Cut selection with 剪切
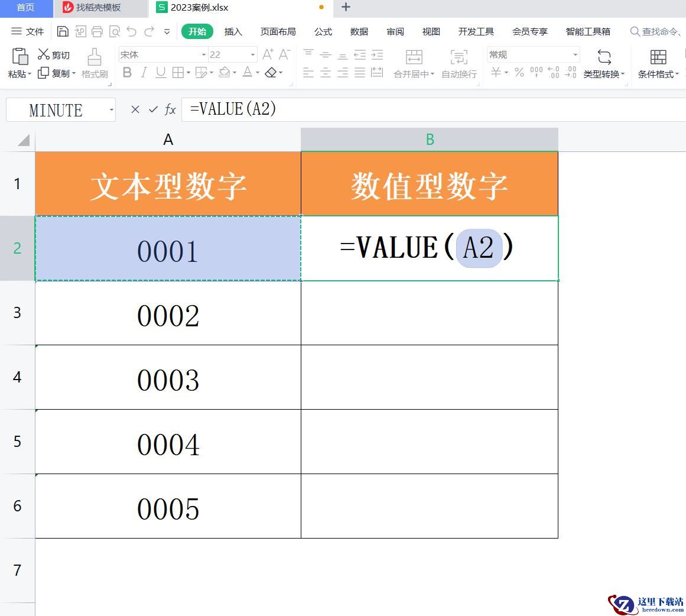The image size is (686, 616). 53,55
